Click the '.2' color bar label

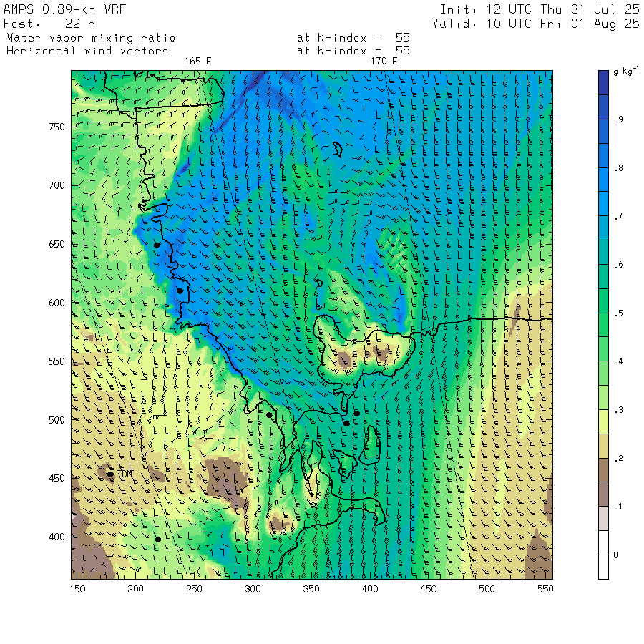pyautogui.click(x=618, y=459)
